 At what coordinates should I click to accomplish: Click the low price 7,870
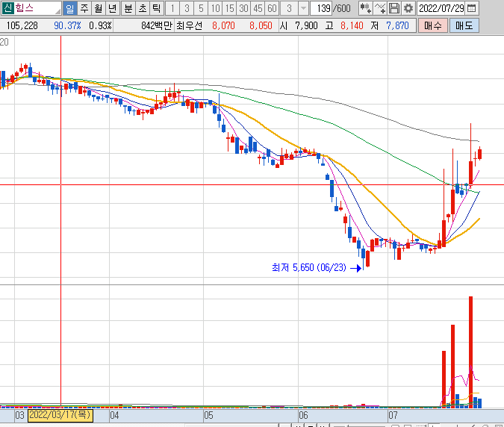[397, 25]
